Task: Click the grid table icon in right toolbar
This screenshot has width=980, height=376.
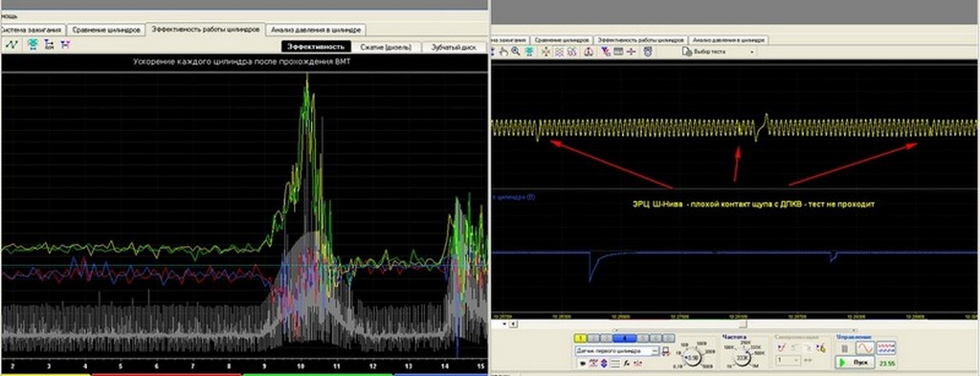Action: (618, 52)
